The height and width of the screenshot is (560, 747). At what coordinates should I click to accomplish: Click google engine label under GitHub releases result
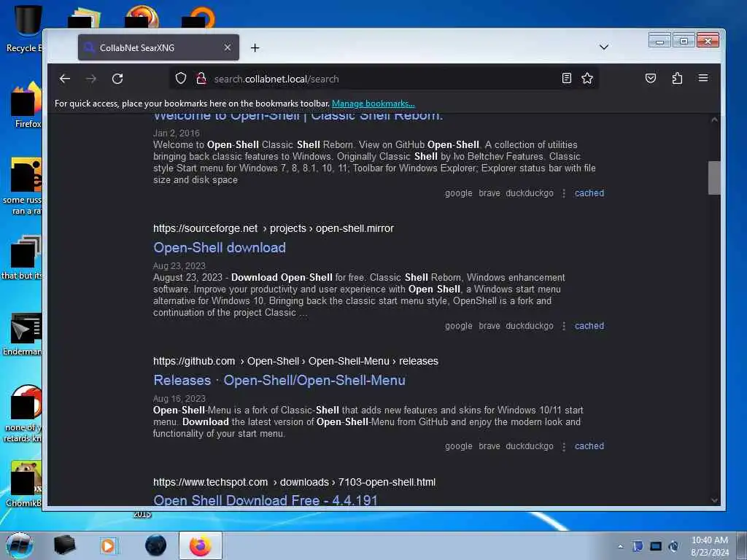[458, 446]
